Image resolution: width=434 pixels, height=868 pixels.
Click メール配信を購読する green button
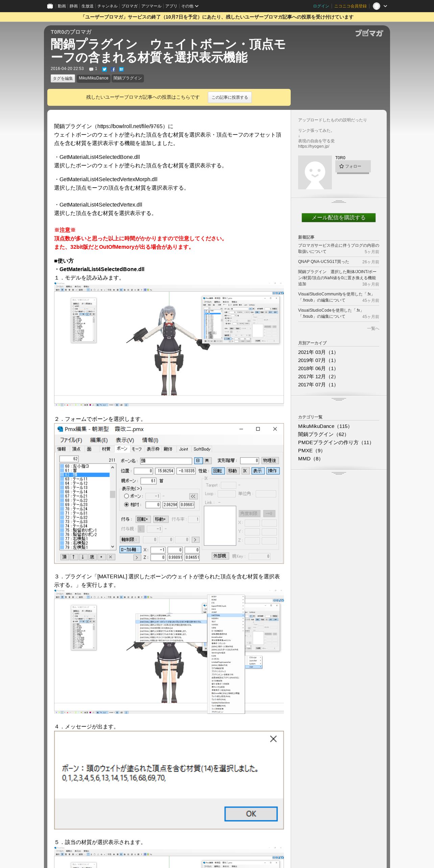[339, 218]
